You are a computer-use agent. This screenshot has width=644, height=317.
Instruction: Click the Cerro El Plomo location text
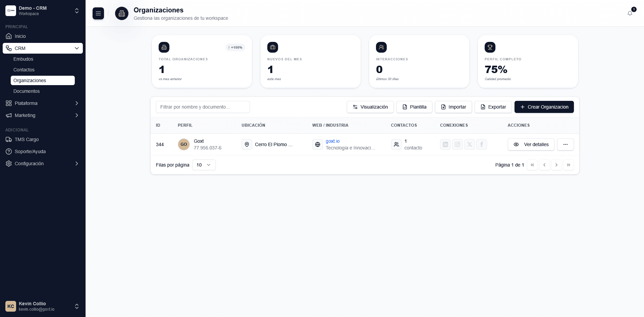274,144
